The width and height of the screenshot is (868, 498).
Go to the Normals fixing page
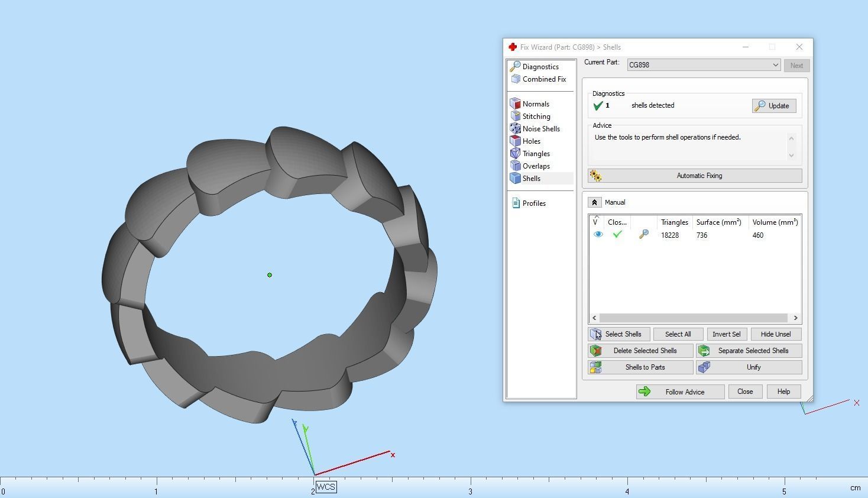(536, 104)
